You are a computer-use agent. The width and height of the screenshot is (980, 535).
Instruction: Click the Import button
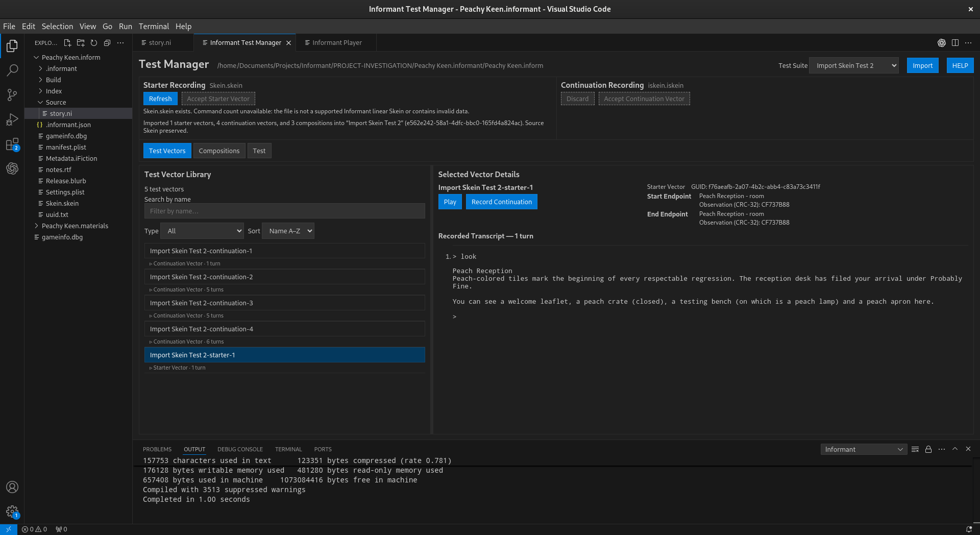(922, 65)
